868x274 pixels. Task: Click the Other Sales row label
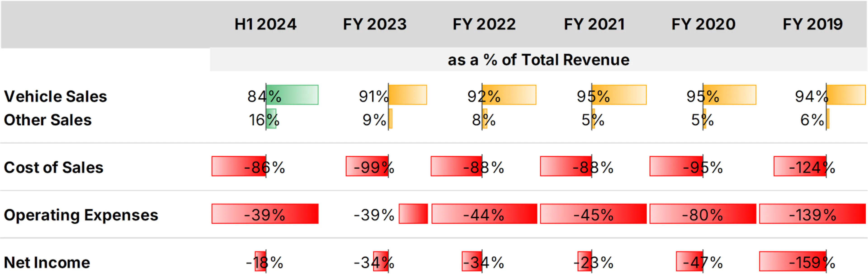[47, 120]
